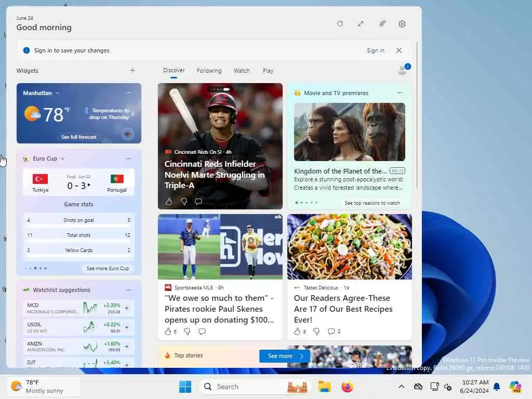
Task: Open the Play tab
Action: (268, 71)
